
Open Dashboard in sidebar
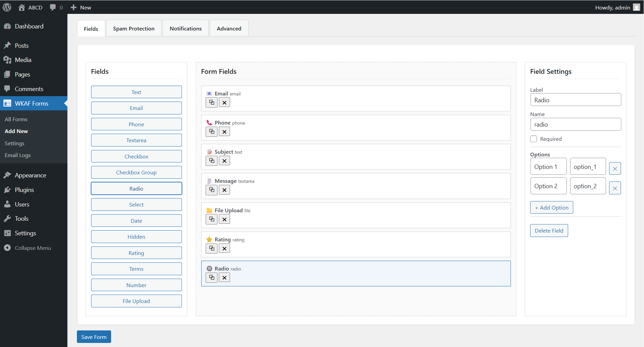pos(29,26)
